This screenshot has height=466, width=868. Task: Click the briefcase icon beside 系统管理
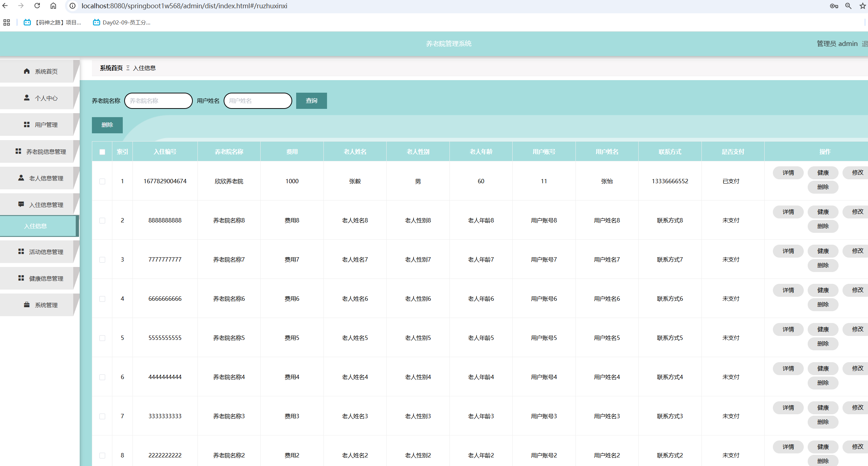click(x=27, y=305)
